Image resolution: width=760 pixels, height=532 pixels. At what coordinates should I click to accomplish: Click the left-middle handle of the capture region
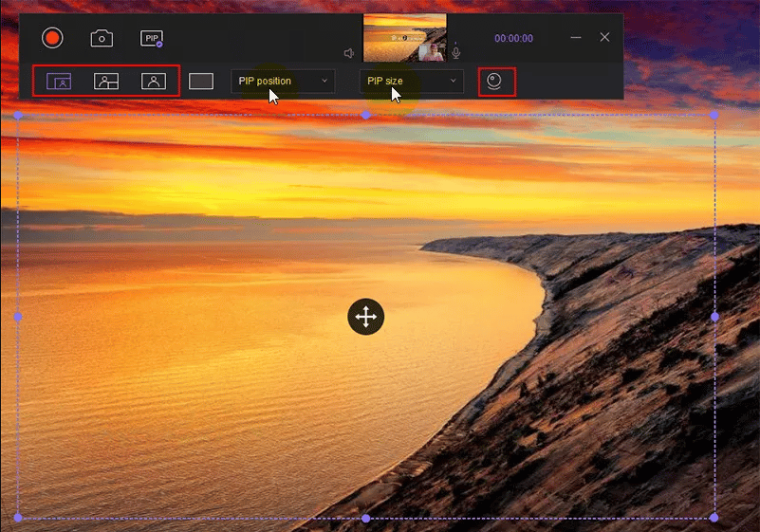coord(18,317)
